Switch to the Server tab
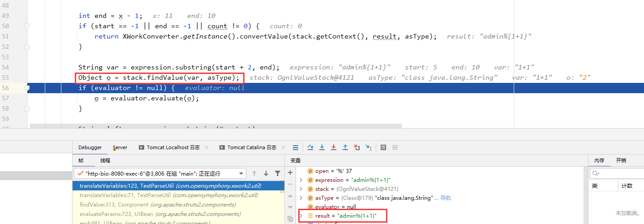Screen dimensions: 644x224 (120, 147)
